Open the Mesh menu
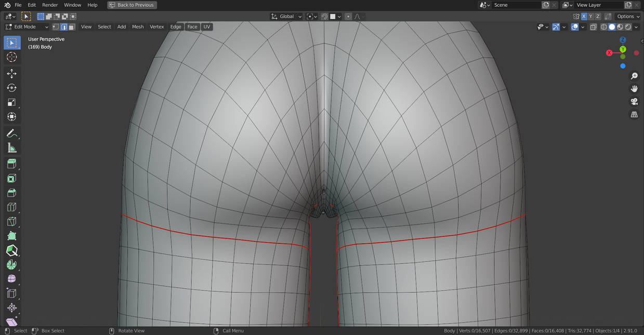 [x=138, y=27]
